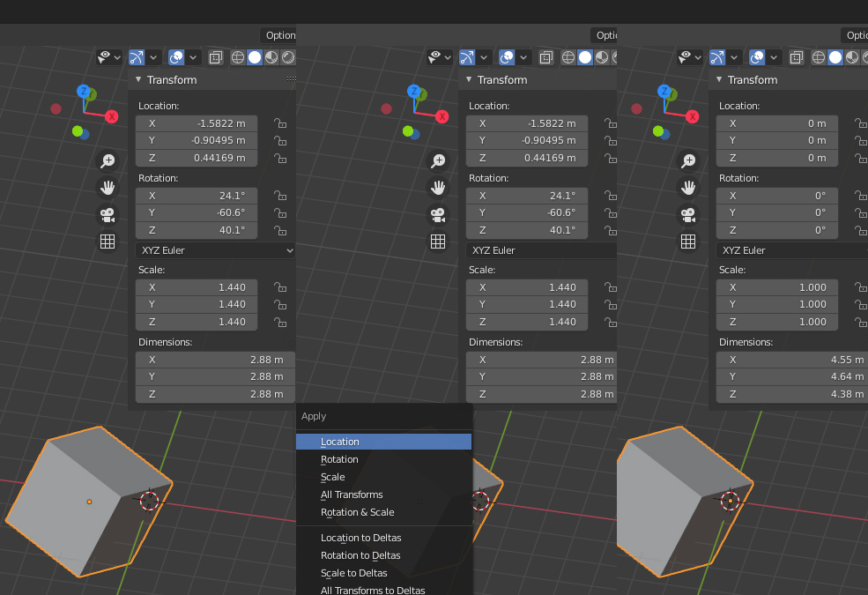The image size is (868, 595).
Task: Toggle show gizmo button in left viewport header
Action: click(137, 57)
